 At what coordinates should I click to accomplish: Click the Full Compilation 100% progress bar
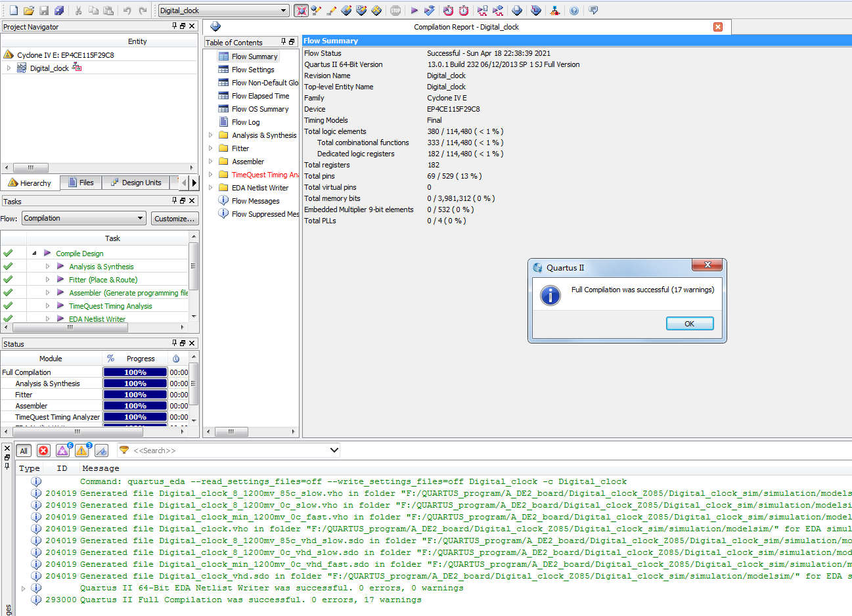click(135, 372)
